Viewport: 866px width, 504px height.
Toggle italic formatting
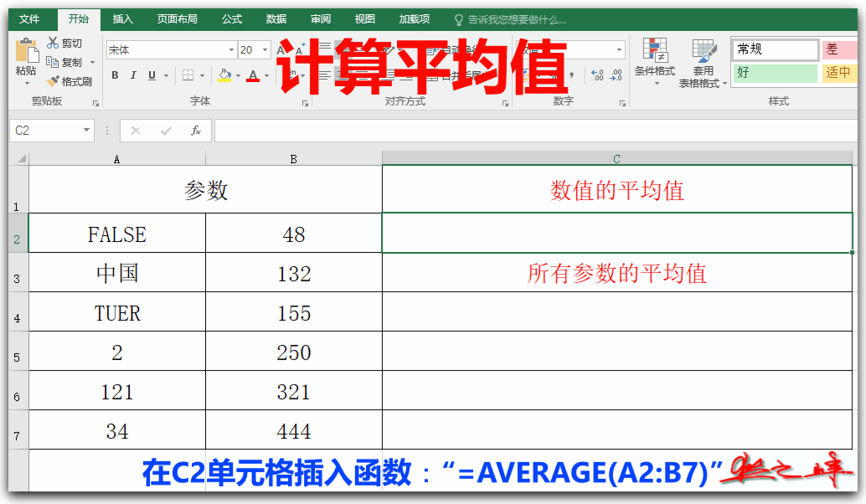pos(133,75)
